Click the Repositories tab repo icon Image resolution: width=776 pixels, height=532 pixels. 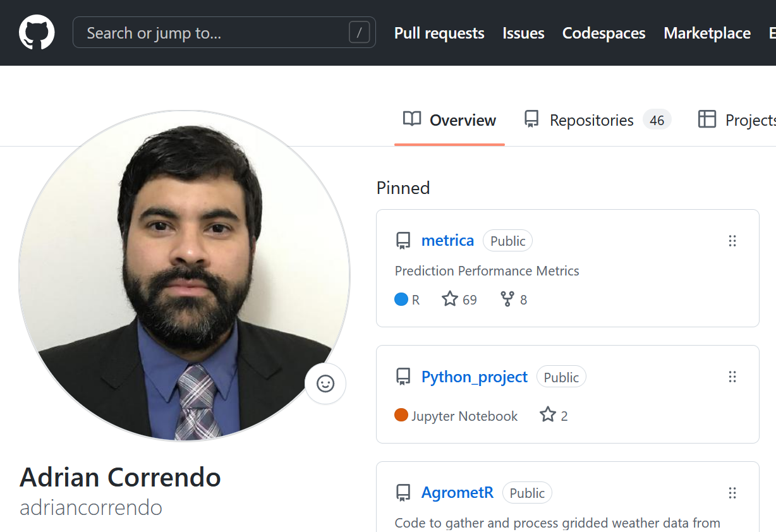531,119
